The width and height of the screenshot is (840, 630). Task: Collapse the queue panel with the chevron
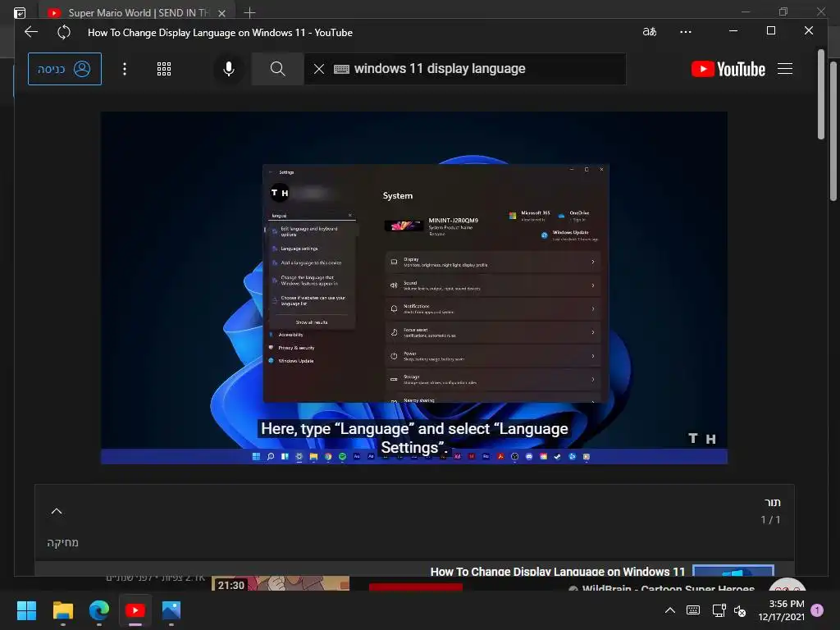click(57, 511)
